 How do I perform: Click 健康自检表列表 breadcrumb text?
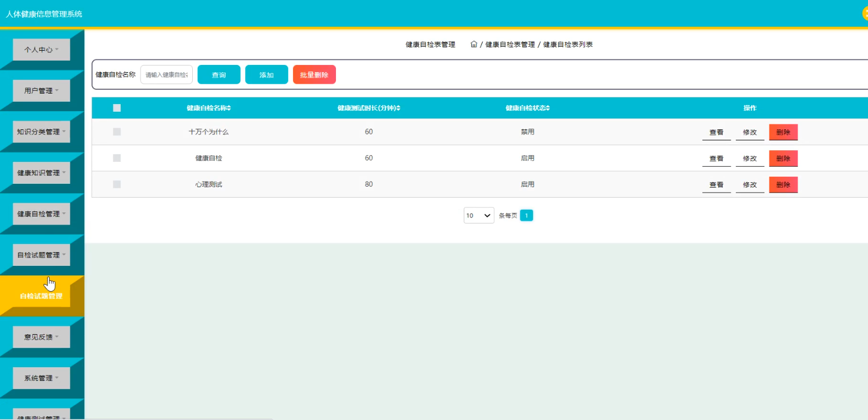tap(568, 44)
